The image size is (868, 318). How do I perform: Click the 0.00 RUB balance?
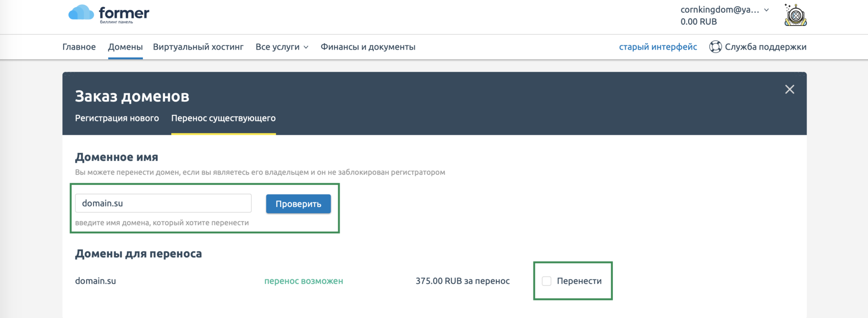tap(698, 22)
